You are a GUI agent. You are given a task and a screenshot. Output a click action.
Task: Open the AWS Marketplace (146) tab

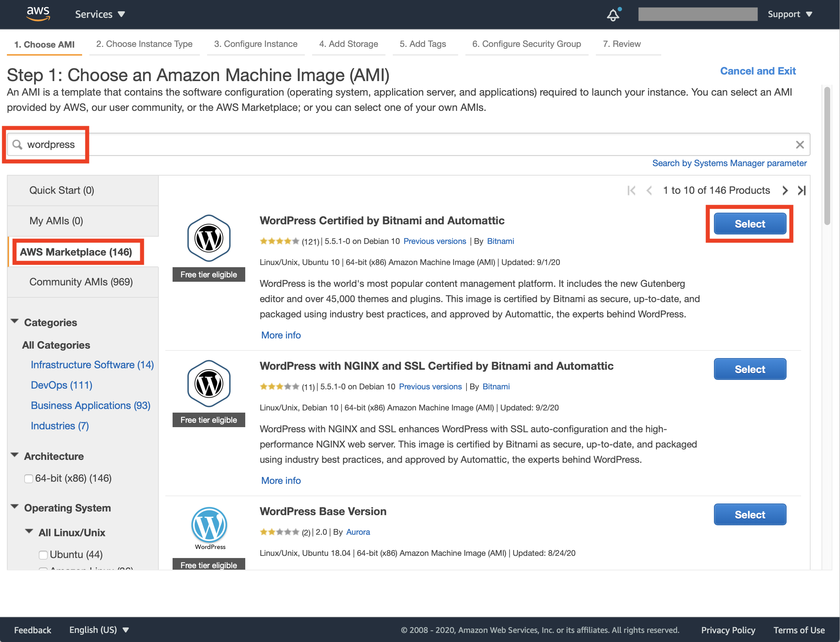[x=83, y=252]
